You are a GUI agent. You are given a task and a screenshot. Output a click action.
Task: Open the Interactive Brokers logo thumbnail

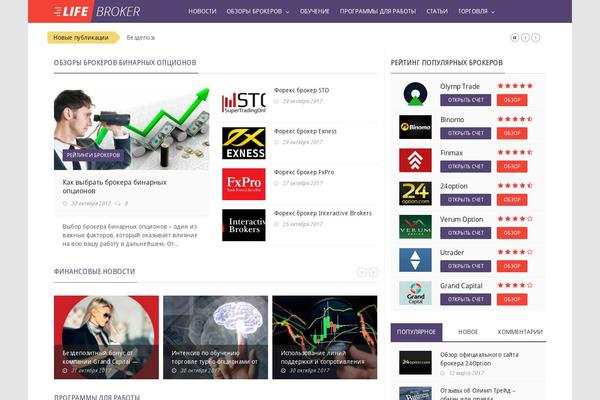point(244,225)
